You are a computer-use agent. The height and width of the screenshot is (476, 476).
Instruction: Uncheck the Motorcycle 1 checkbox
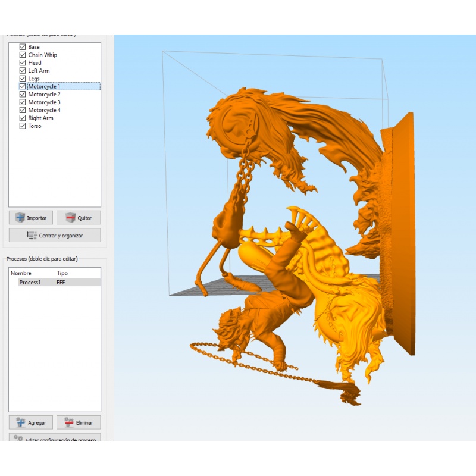pos(23,86)
